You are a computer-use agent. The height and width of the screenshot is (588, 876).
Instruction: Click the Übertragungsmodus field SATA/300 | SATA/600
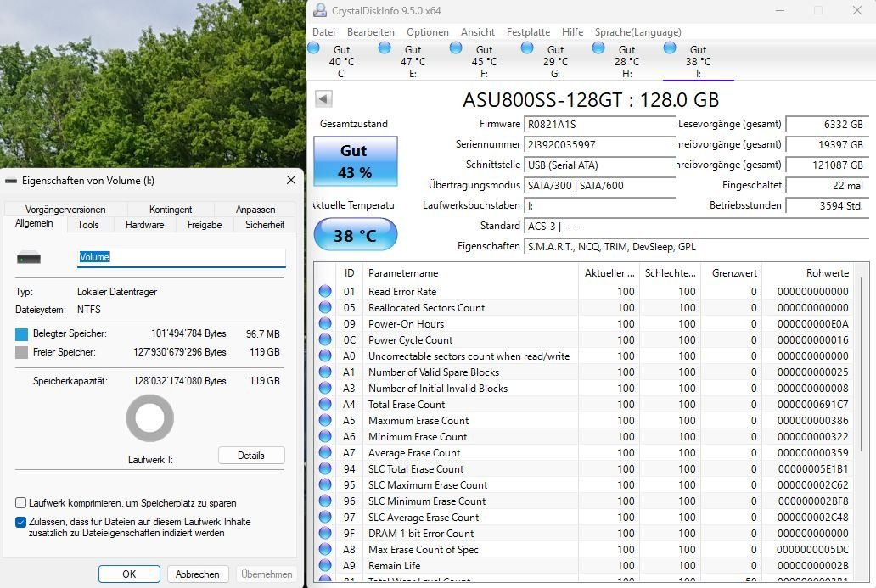599,186
